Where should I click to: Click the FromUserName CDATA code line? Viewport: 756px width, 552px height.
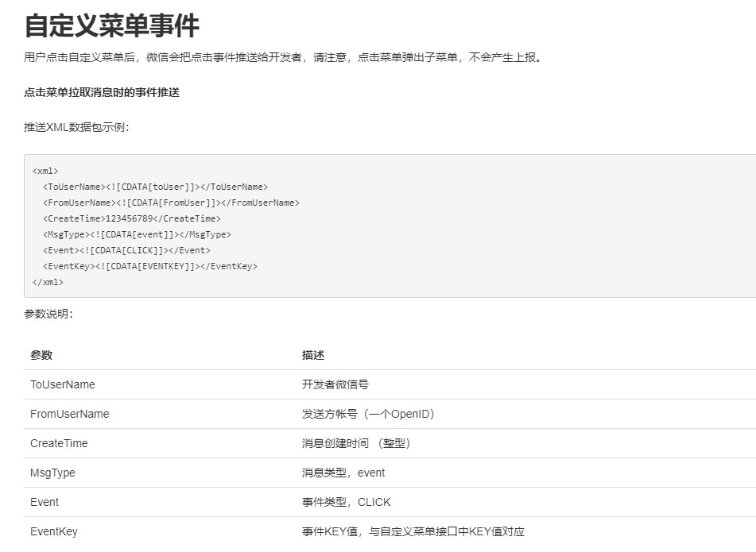pos(171,203)
